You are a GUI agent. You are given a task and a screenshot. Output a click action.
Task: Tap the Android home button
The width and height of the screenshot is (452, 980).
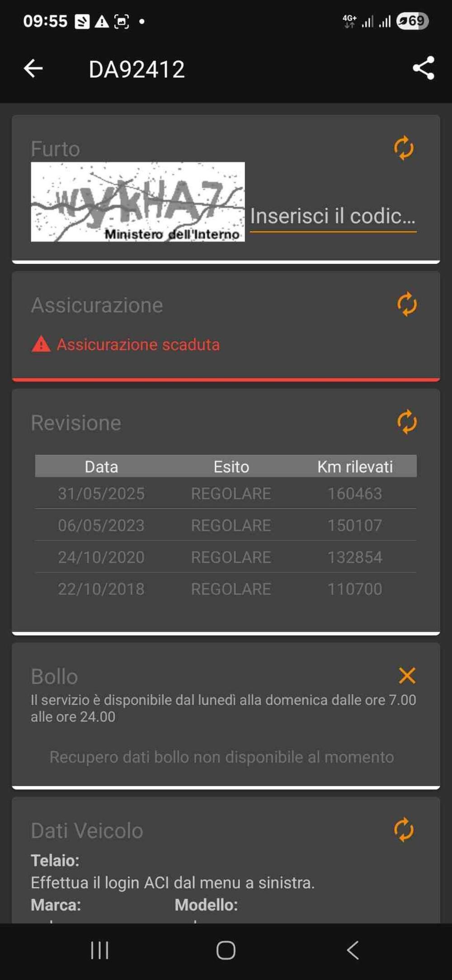pos(226,950)
